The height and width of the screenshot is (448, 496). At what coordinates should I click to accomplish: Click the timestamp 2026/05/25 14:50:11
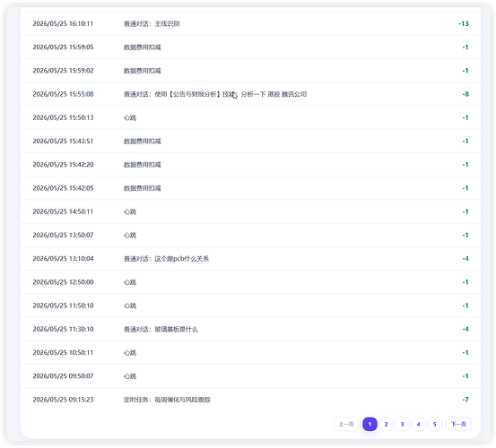[63, 211]
